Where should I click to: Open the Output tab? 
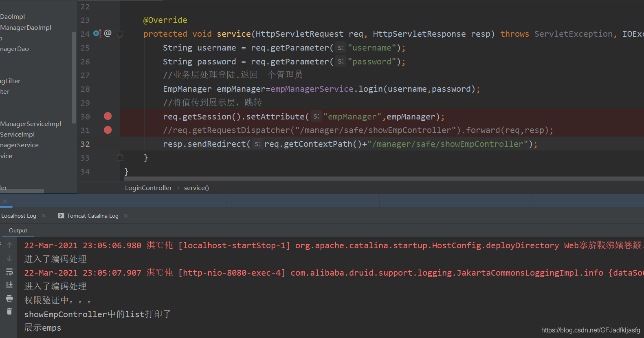pos(18,230)
